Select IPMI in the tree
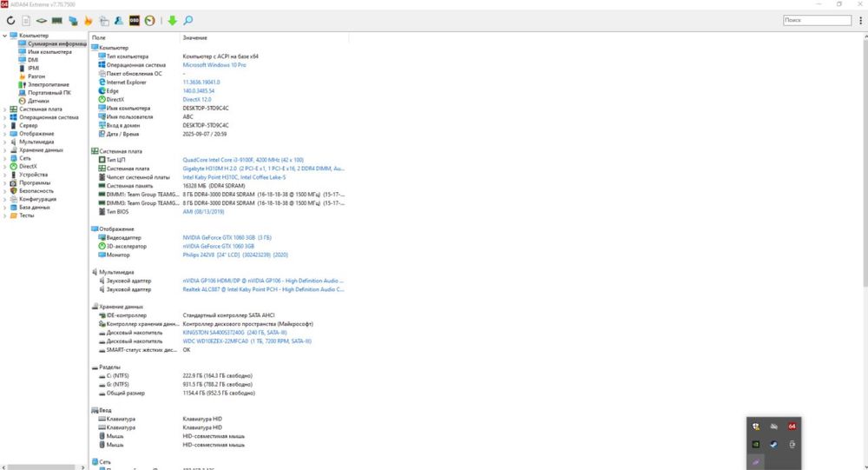 pyautogui.click(x=34, y=68)
